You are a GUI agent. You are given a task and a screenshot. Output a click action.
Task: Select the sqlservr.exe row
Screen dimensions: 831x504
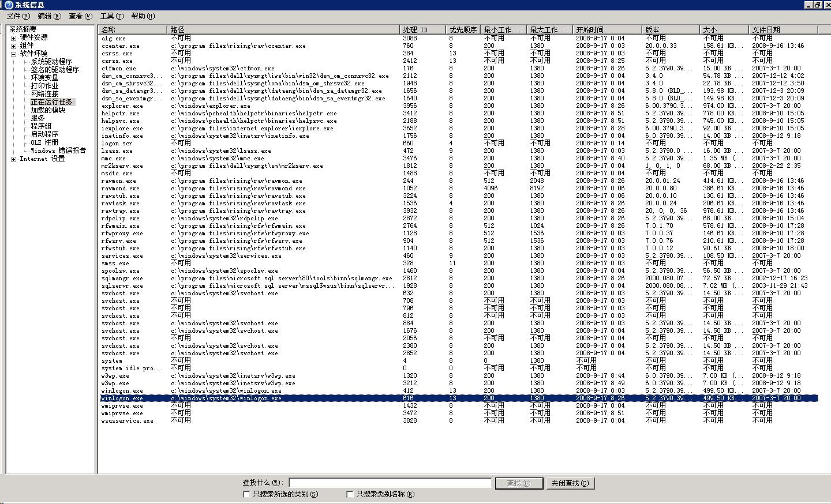click(459, 286)
